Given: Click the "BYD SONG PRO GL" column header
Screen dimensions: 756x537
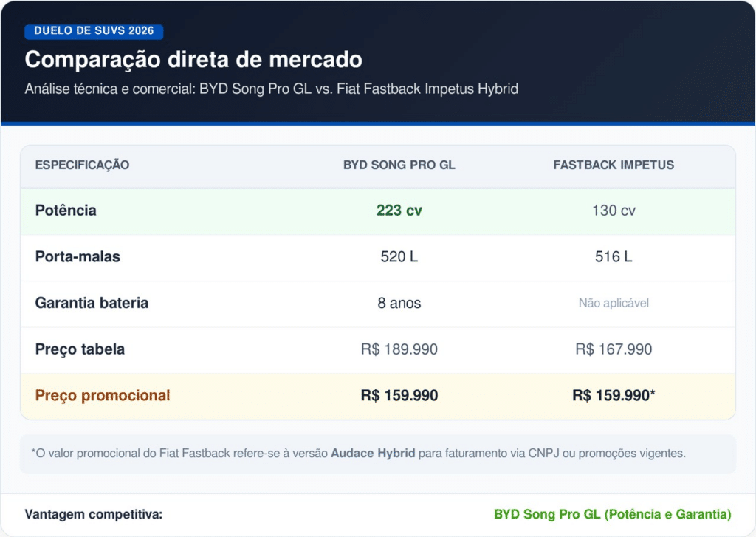Looking at the screenshot, I should [x=399, y=165].
